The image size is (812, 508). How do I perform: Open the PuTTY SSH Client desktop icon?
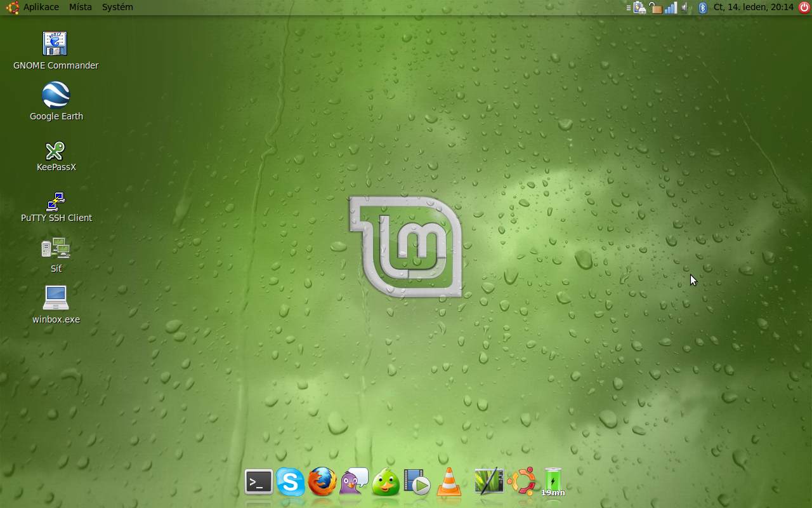(x=55, y=202)
